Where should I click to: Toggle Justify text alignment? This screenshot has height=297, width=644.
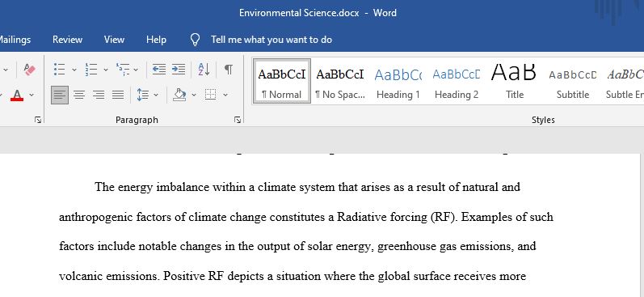coord(118,95)
